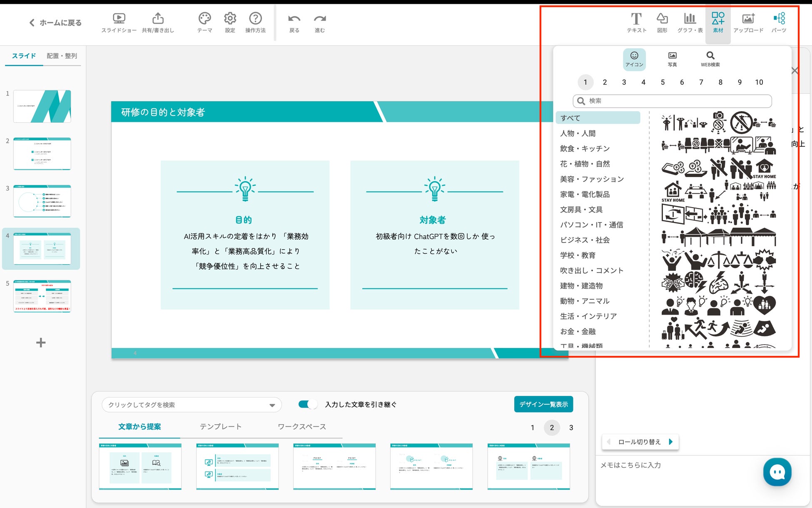This screenshot has height=508, width=812.
Task: Switch to the 写真 tab
Action: coord(672,59)
